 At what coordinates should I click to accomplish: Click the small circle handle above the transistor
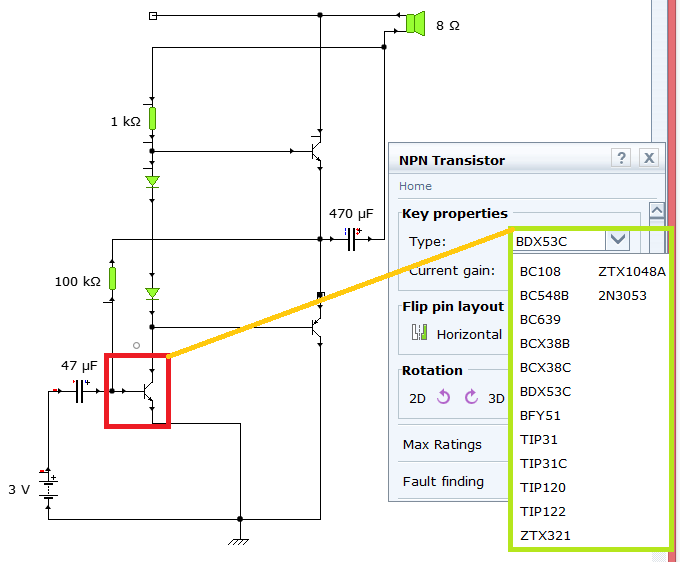pos(136,346)
